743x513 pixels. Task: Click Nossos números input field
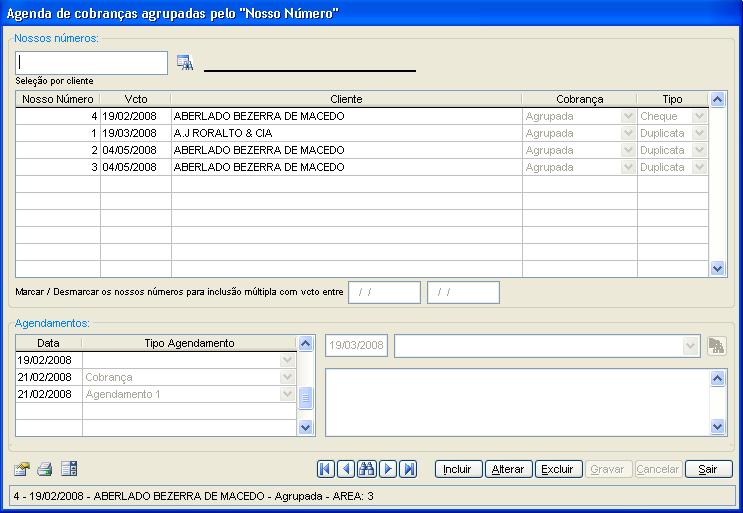point(91,63)
